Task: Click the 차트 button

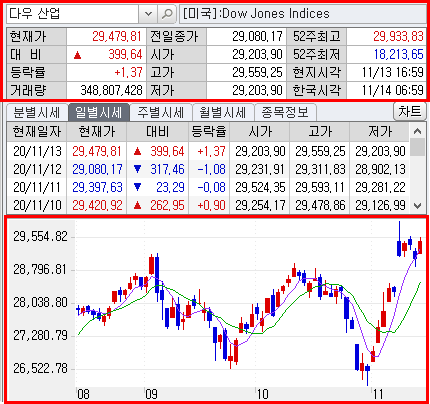Action: [410, 111]
